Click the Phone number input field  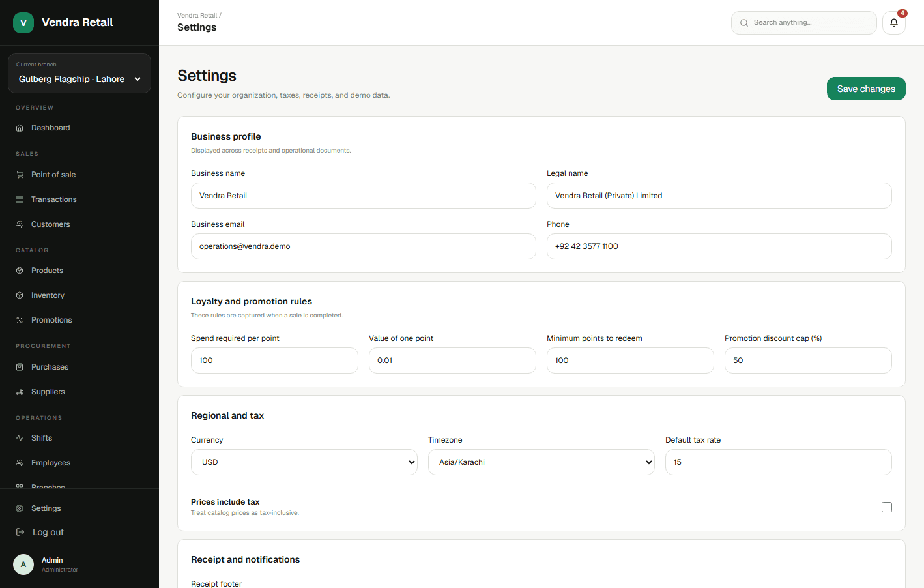719,246
